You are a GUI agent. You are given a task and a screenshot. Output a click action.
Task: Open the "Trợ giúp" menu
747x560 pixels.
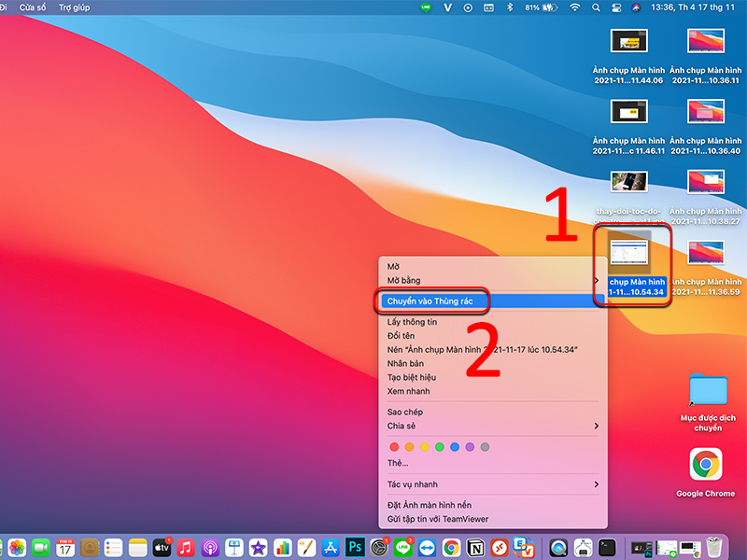[75, 7]
